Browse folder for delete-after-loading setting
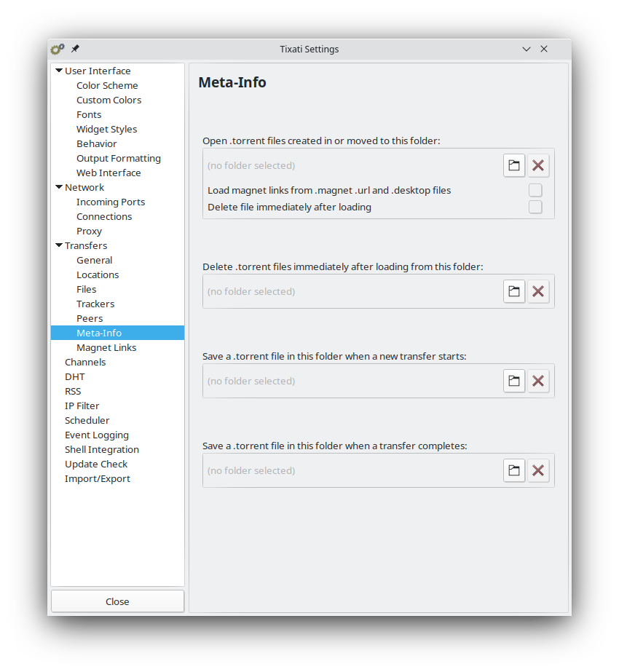This screenshot has height=672, width=619. 514,290
